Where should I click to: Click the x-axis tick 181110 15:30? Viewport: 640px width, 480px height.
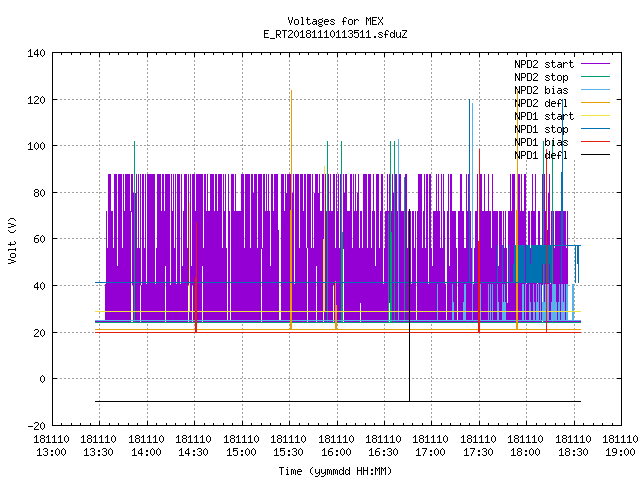pos(289,446)
